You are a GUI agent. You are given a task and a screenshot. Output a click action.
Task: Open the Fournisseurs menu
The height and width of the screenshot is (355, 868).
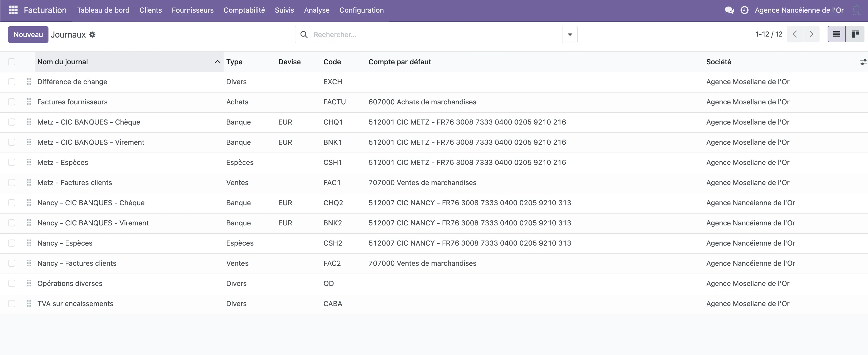point(192,10)
